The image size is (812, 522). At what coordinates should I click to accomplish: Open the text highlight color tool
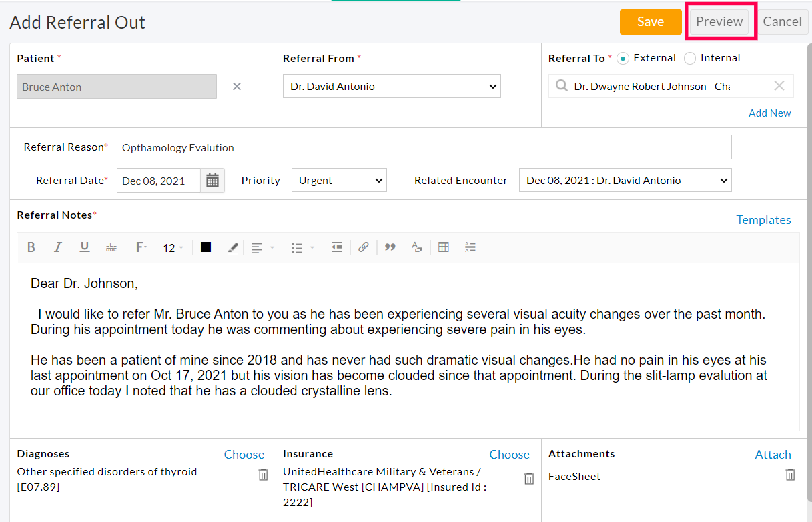[x=232, y=247]
